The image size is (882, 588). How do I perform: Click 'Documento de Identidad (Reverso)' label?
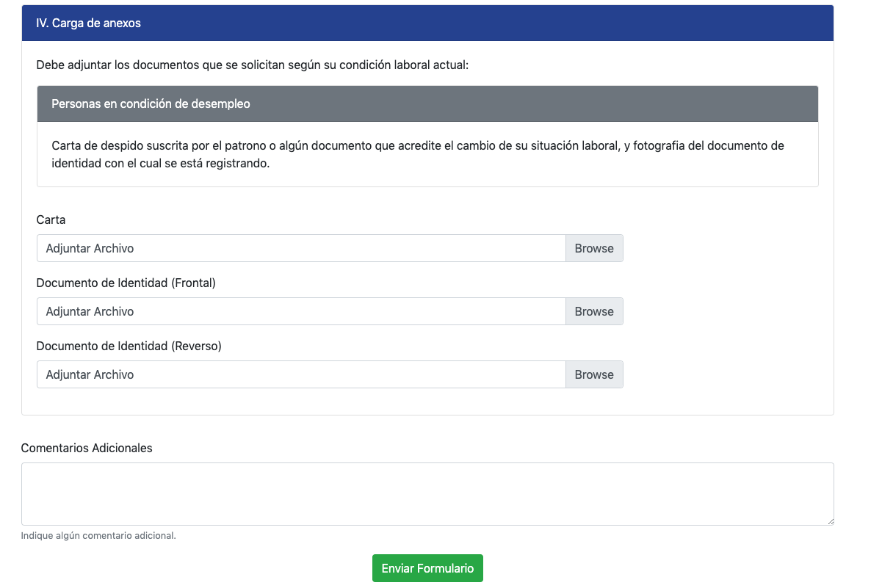pyautogui.click(x=129, y=346)
